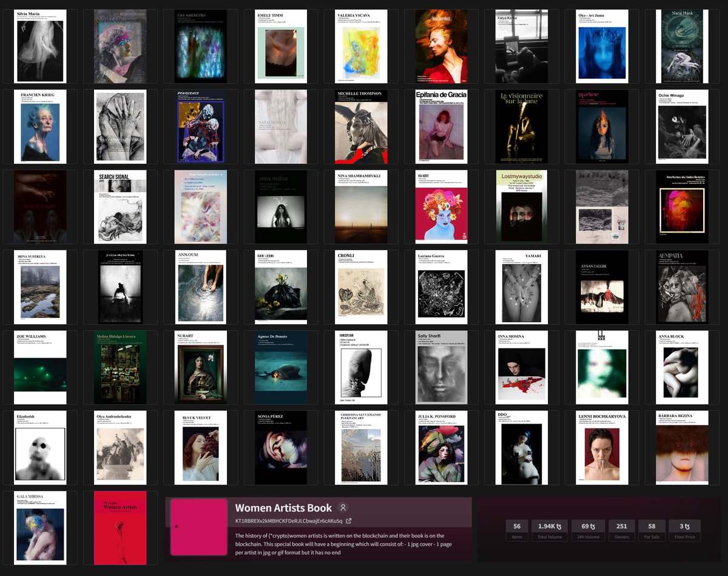Open the Melina Hidalgo Llovera artwork page
Viewport: 728px width, 576px height.
pos(121,367)
